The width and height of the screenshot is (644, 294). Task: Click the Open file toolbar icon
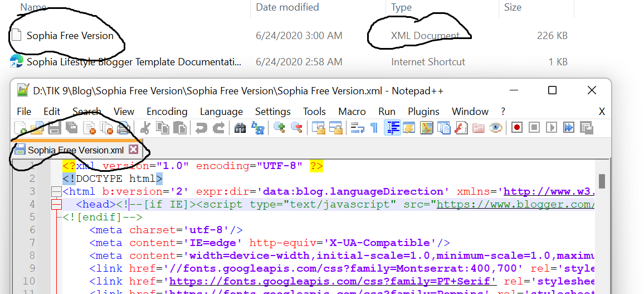(x=37, y=128)
